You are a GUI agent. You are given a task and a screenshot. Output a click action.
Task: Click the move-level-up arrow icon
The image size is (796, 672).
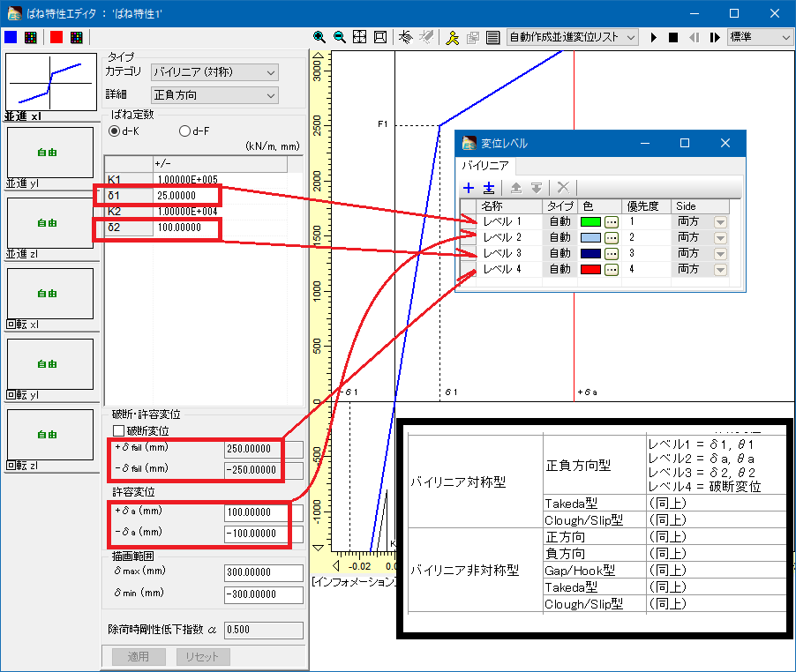pos(515,188)
